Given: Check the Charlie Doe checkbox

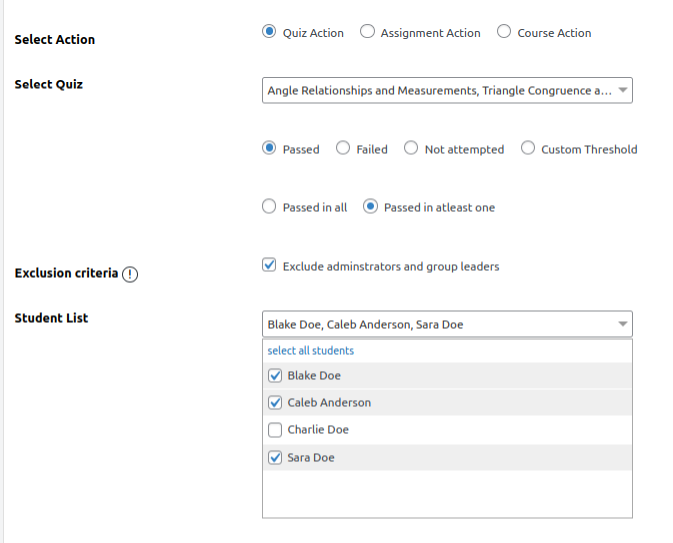Looking at the screenshot, I should (275, 430).
